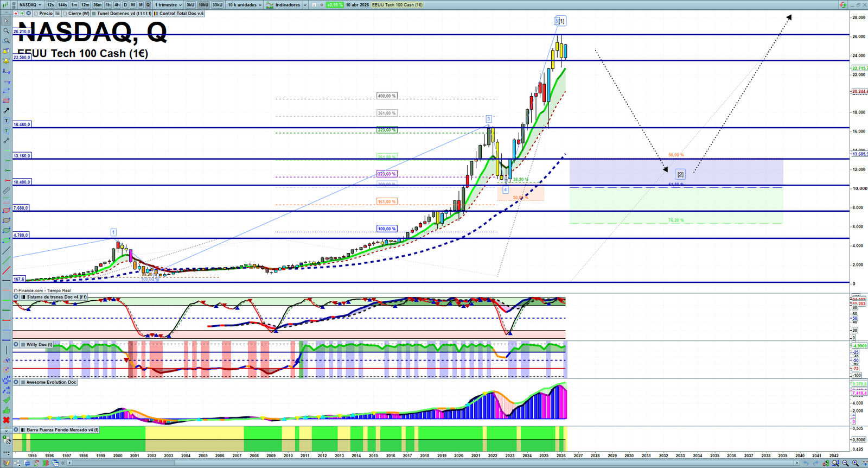Select the black arrow drawing tool
This screenshot has height=468, width=868.
coord(7,111)
